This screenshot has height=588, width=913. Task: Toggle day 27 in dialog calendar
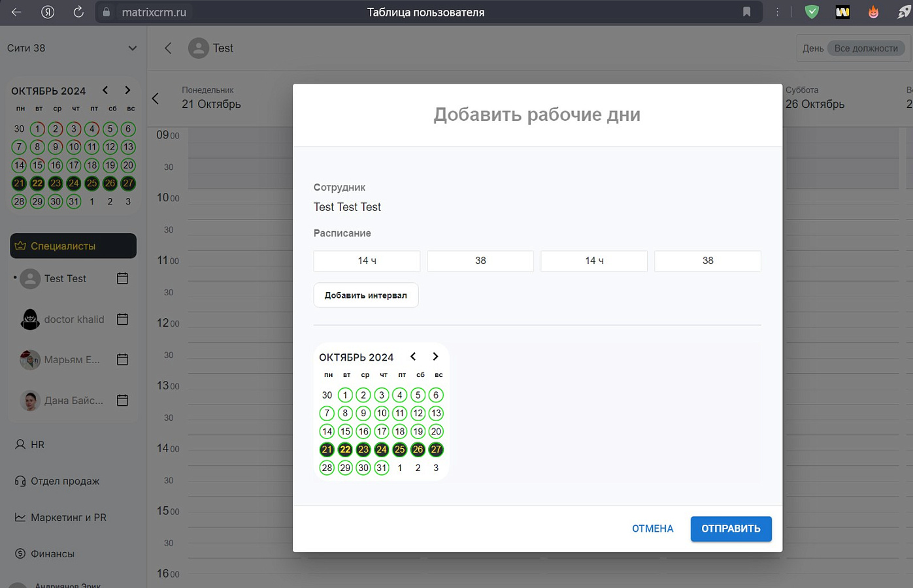click(436, 449)
